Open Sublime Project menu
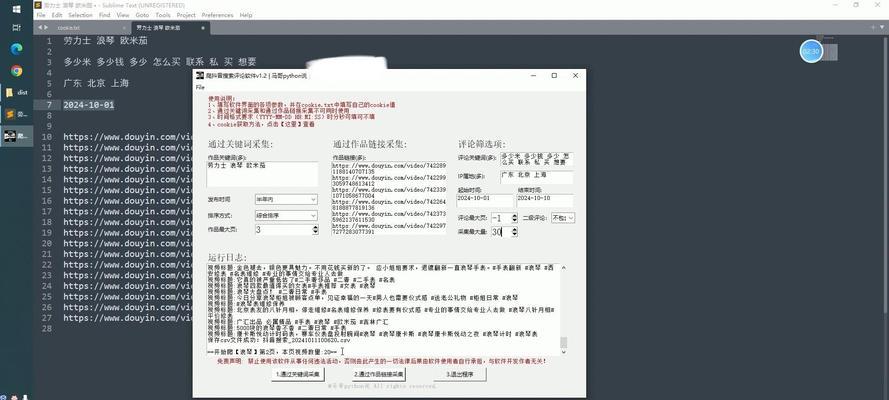 pyautogui.click(x=186, y=15)
